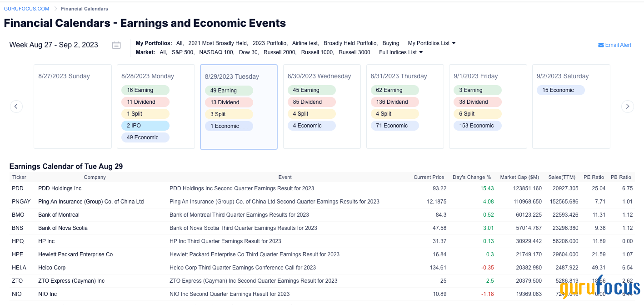Click the Email Alert envelope icon
The image size is (644, 305).
click(x=601, y=45)
